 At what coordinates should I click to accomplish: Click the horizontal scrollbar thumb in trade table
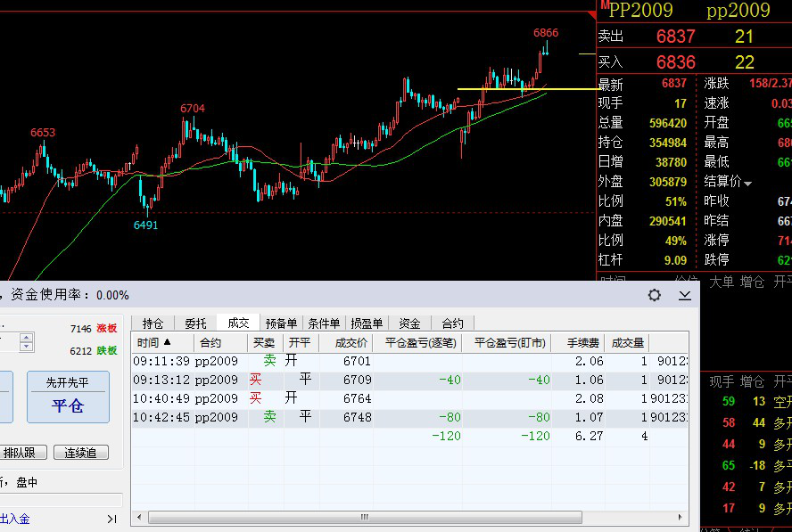pyautogui.click(x=365, y=518)
